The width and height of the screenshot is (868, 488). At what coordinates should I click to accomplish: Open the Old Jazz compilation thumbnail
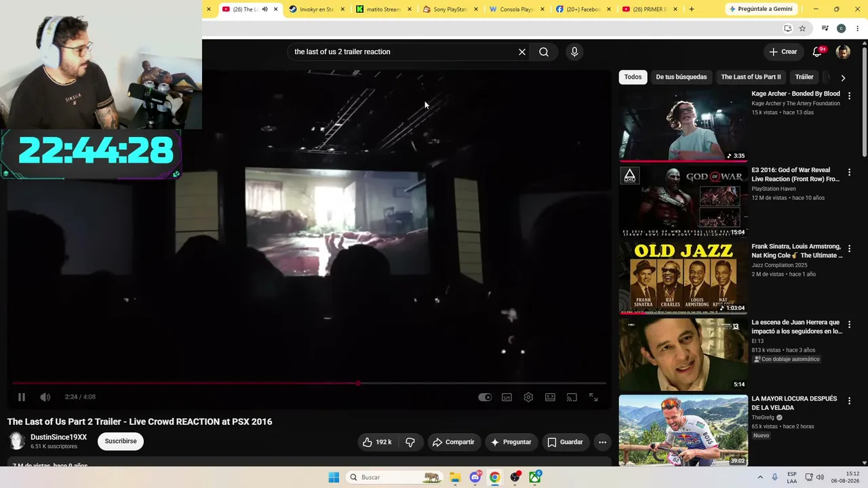pyautogui.click(x=683, y=279)
